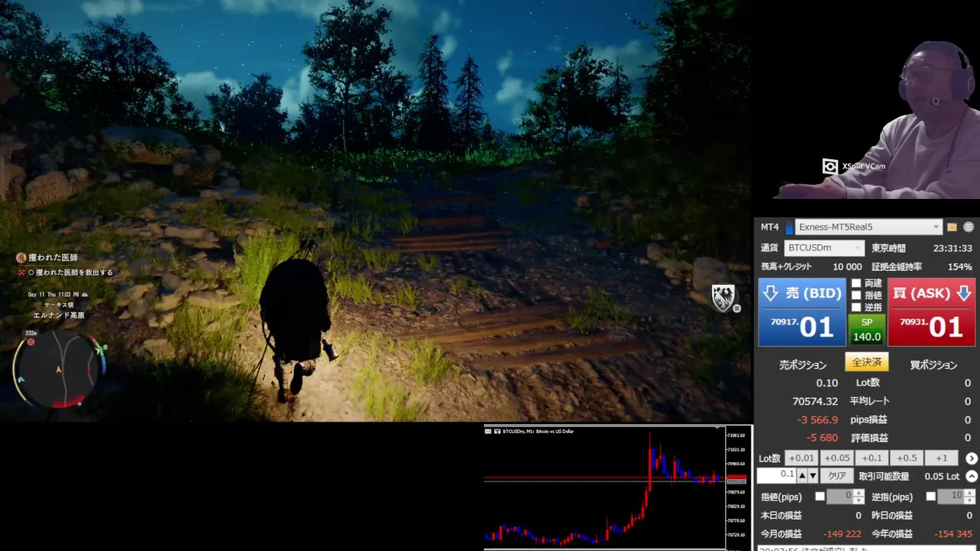Click the lot size input field showing 0.1
Image resolution: width=980 pixels, height=551 pixels.
coord(776,475)
